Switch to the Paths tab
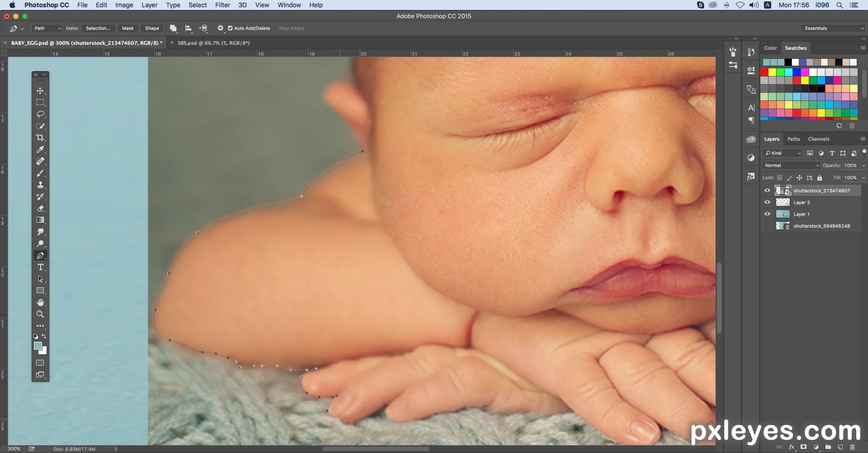Screen dimensions: 868x453 pos(793,139)
